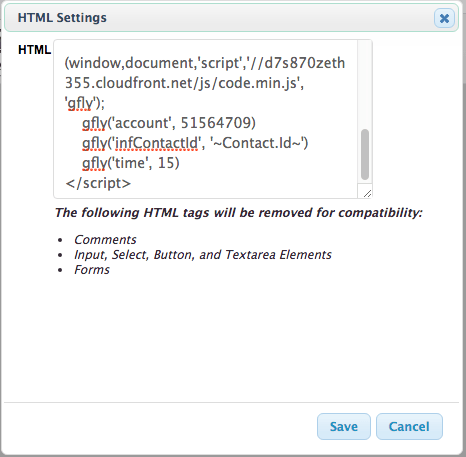466x457 pixels.
Task: Click the textarea resize grip icon
Action: (367, 193)
